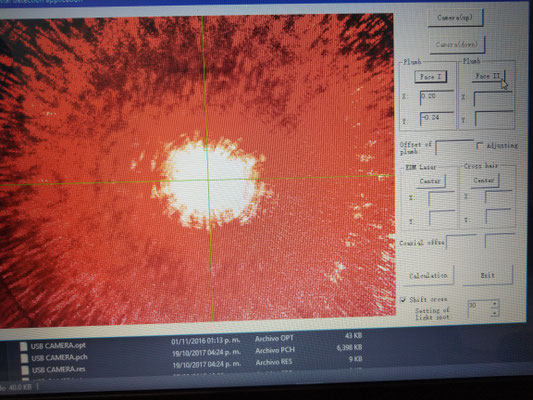
Task: Click the Cross hair Center button
Action: click(484, 180)
